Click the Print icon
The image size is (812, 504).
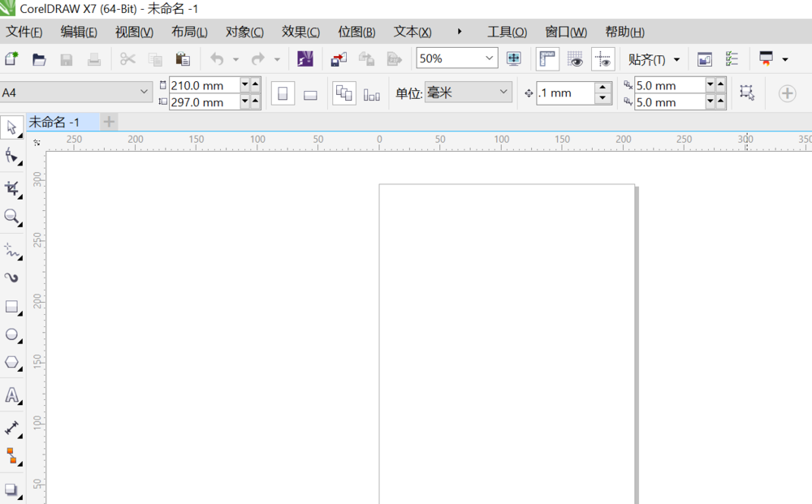pos(93,59)
